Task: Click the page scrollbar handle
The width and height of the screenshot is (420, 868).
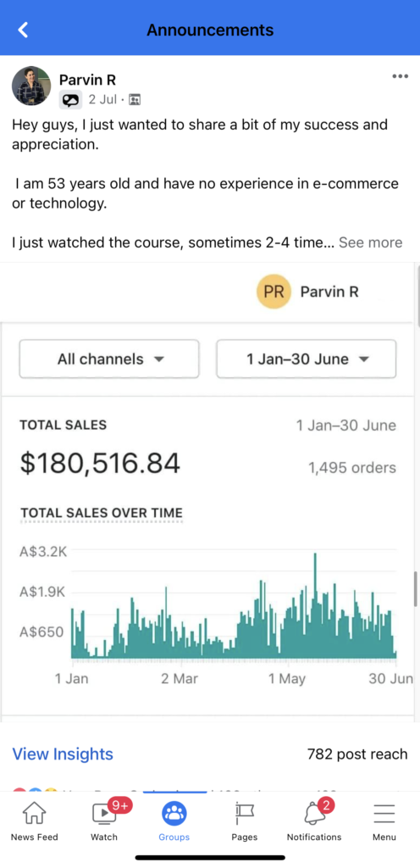Action: click(416, 589)
